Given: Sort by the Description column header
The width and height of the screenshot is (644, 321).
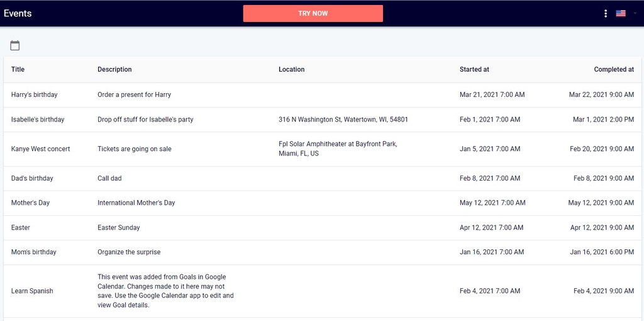Looking at the screenshot, I should tap(114, 69).
